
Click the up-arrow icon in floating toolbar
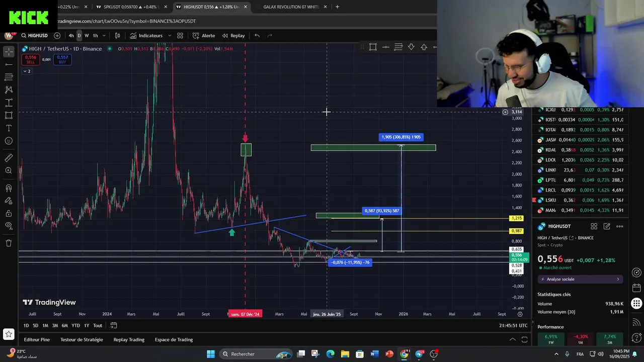[x=424, y=47]
